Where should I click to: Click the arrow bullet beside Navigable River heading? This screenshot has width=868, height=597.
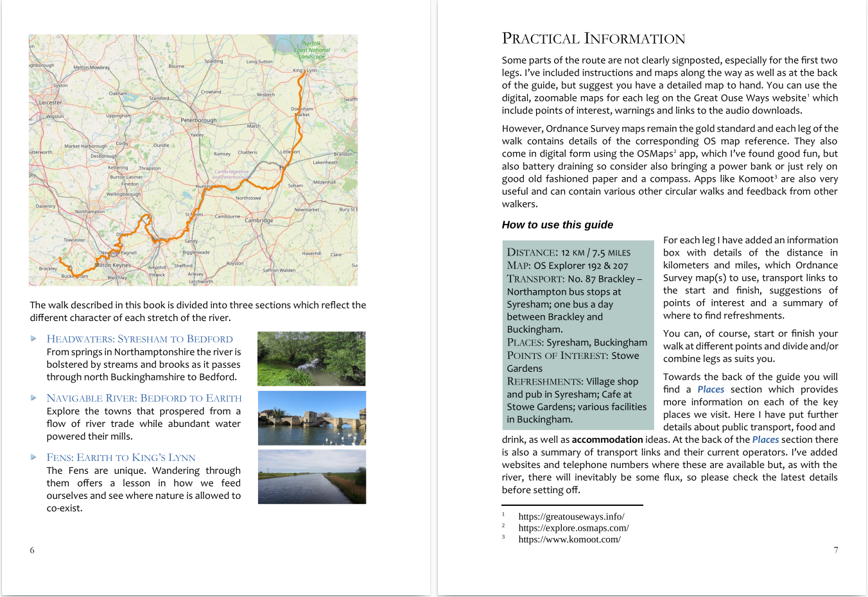pos(34,398)
